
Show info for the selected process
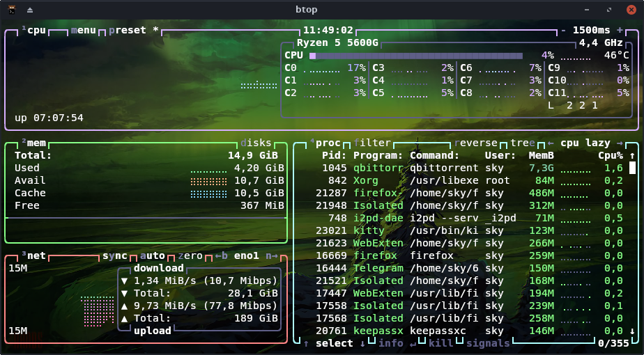coord(391,343)
